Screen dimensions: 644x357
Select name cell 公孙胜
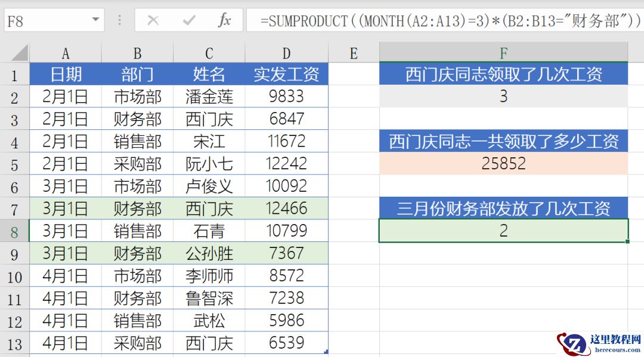click(209, 253)
